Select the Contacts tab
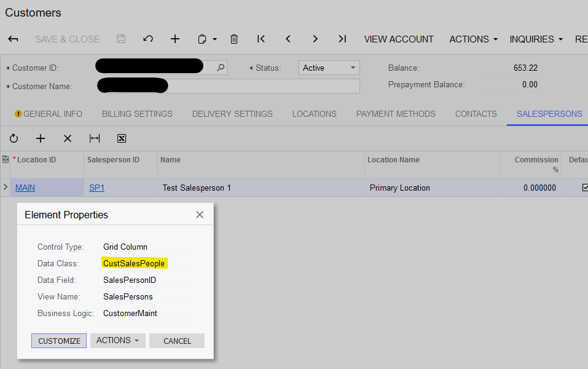The height and width of the screenshot is (369, 588). pyautogui.click(x=476, y=114)
